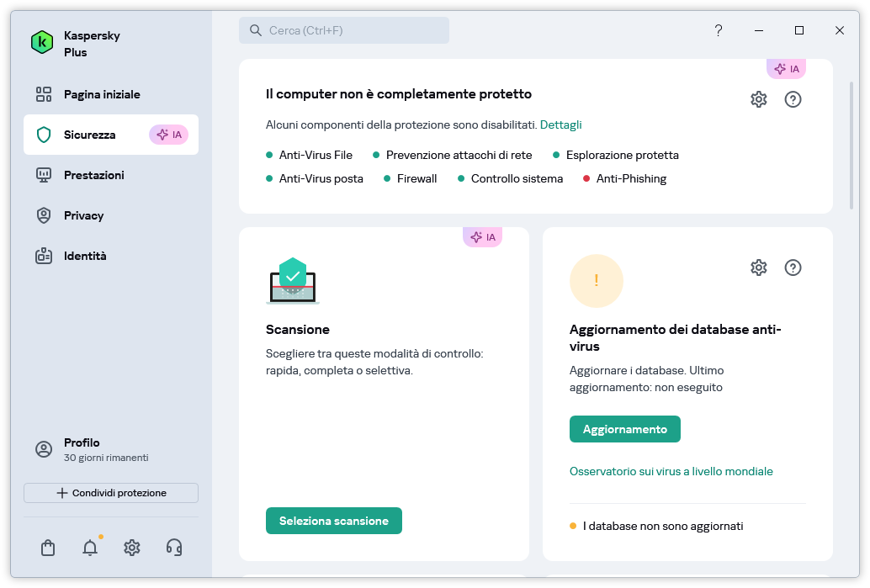Screen dimensions: 870x588
Task: Open Dettagli about disabled protection components
Action: [x=561, y=124]
